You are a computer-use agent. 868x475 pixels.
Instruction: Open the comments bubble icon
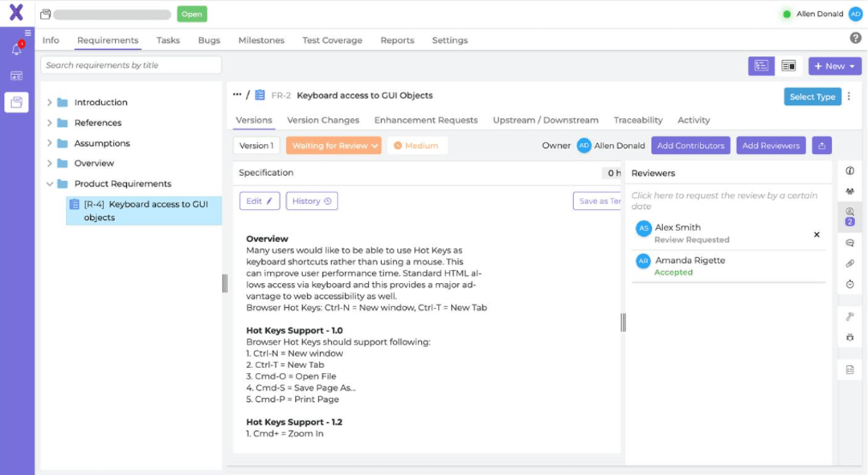(850, 243)
